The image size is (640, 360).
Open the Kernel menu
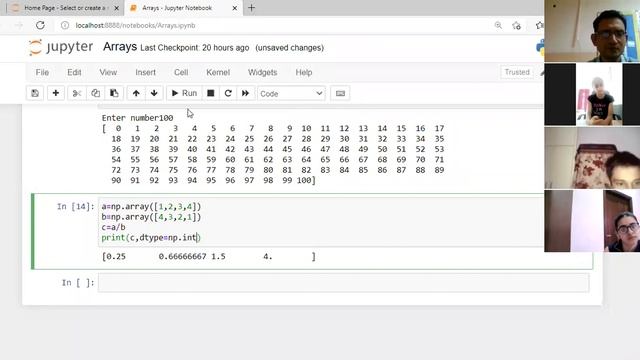tap(218, 72)
